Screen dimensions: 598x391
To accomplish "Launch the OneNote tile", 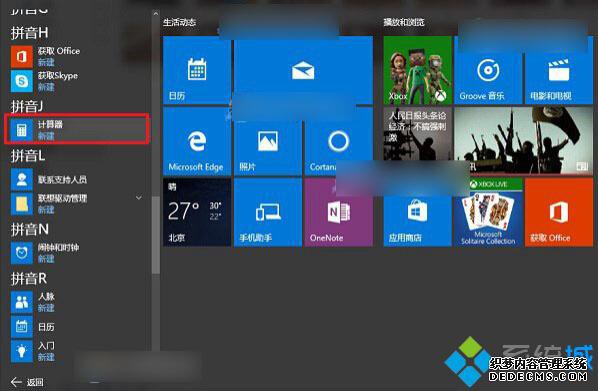I will (339, 212).
